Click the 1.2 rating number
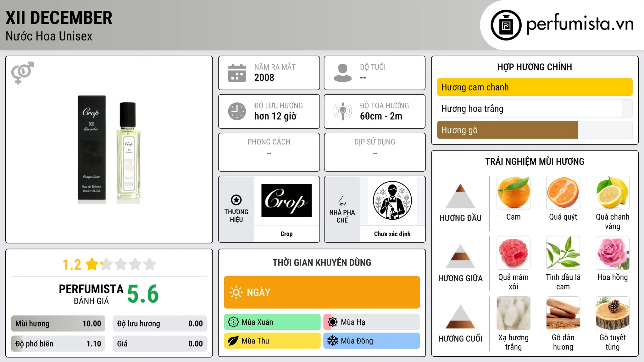 click(72, 265)
